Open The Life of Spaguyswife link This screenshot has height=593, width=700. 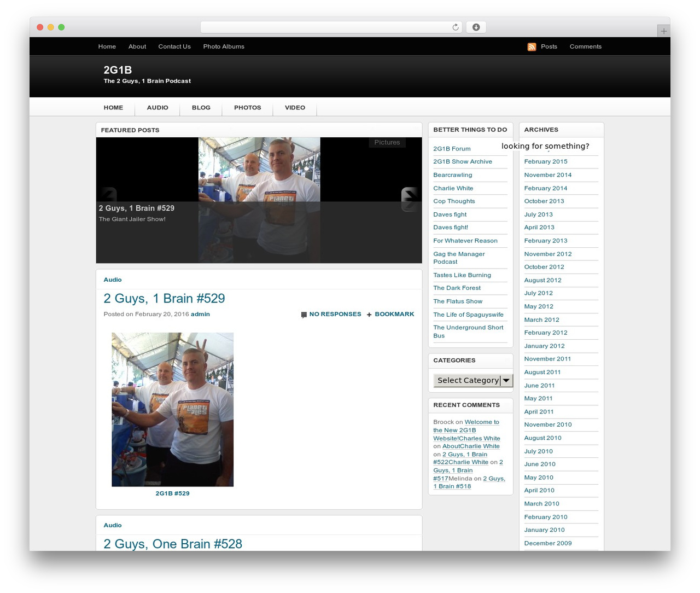tap(468, 315)
